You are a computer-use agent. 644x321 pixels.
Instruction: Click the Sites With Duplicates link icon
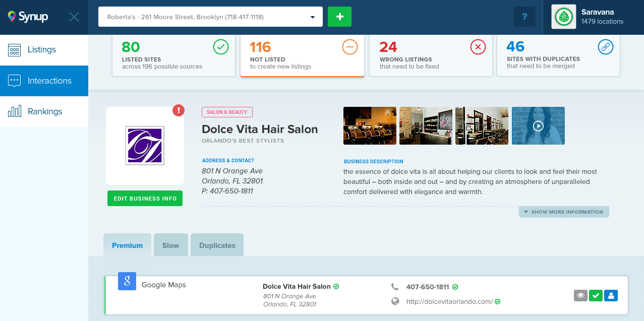point(605,47)
